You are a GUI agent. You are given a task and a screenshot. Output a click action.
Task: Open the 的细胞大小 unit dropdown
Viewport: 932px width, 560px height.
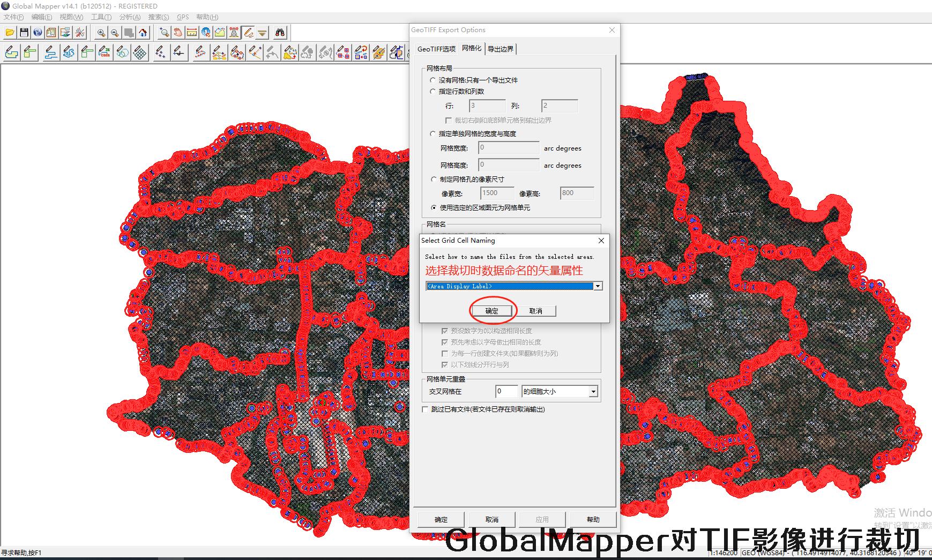tap(593, 392)
